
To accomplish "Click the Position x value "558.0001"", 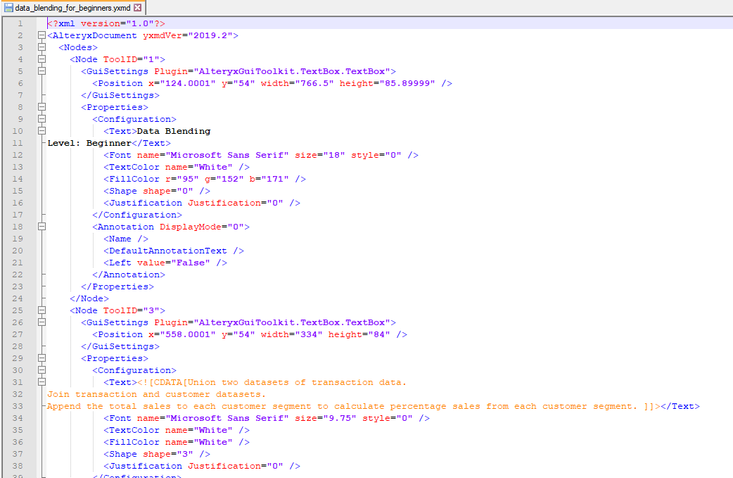I will point(188,335).
